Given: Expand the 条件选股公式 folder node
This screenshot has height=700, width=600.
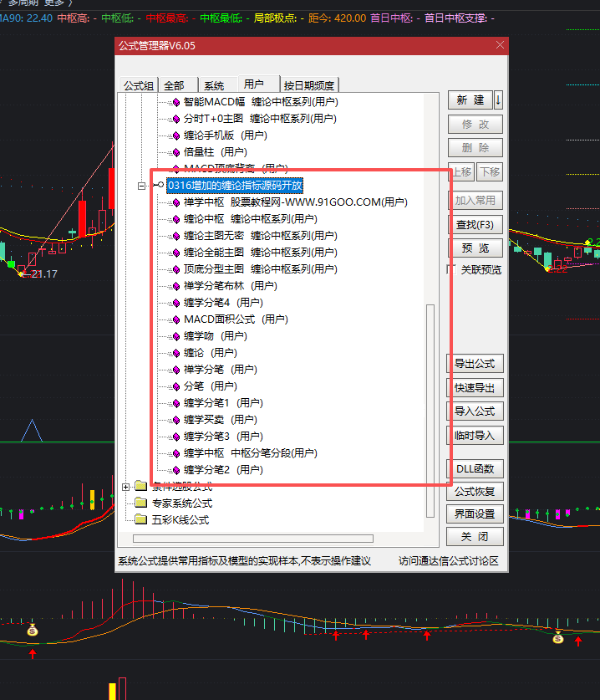Looking at the screenshot, I should click(x=127, y=487).
